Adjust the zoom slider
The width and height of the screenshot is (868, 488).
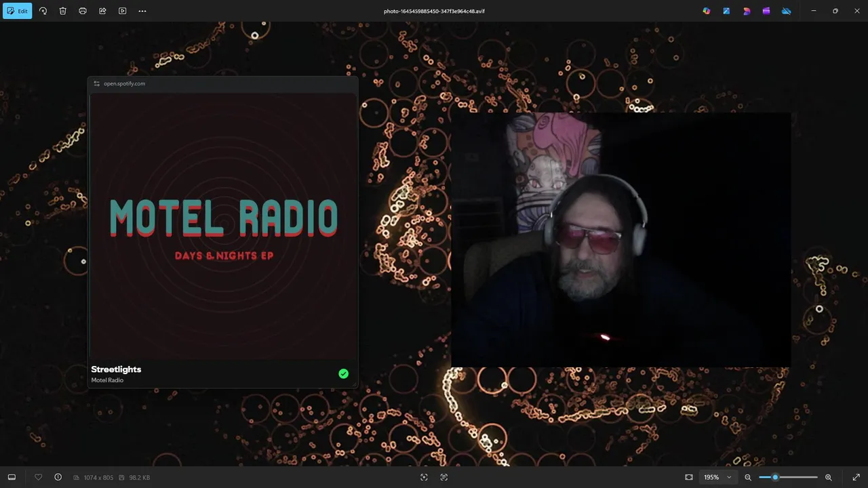click(x=789, y=477)
